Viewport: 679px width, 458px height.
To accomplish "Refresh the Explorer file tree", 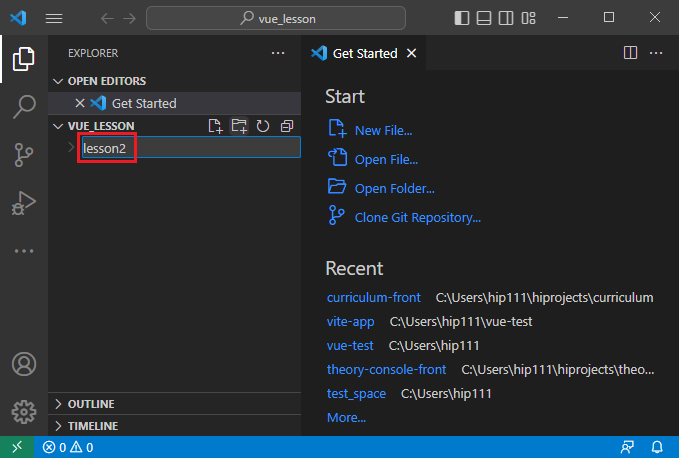I will coord(263,126).
